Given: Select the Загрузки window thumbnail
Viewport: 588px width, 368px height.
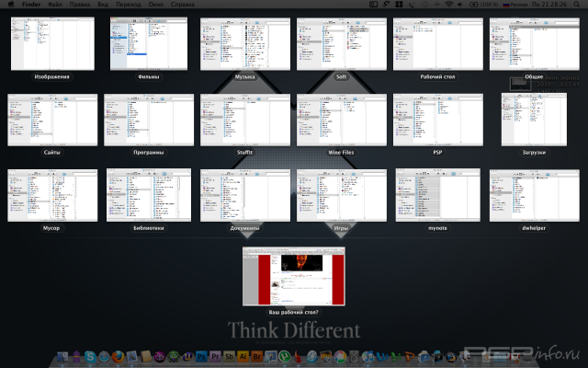Looking at the screenshot, I should [533, 119].
